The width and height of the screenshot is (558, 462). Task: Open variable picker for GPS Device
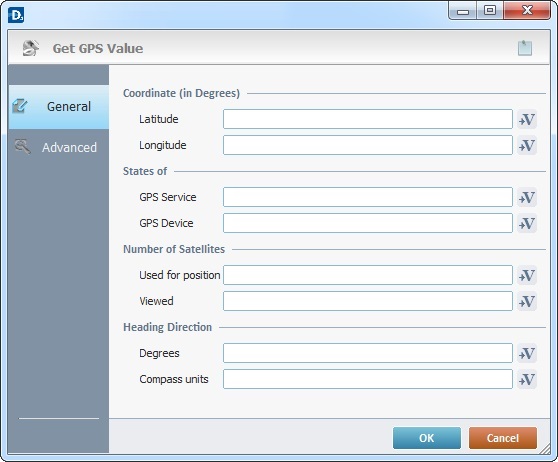pyautogui.click(x=527, y=223)
